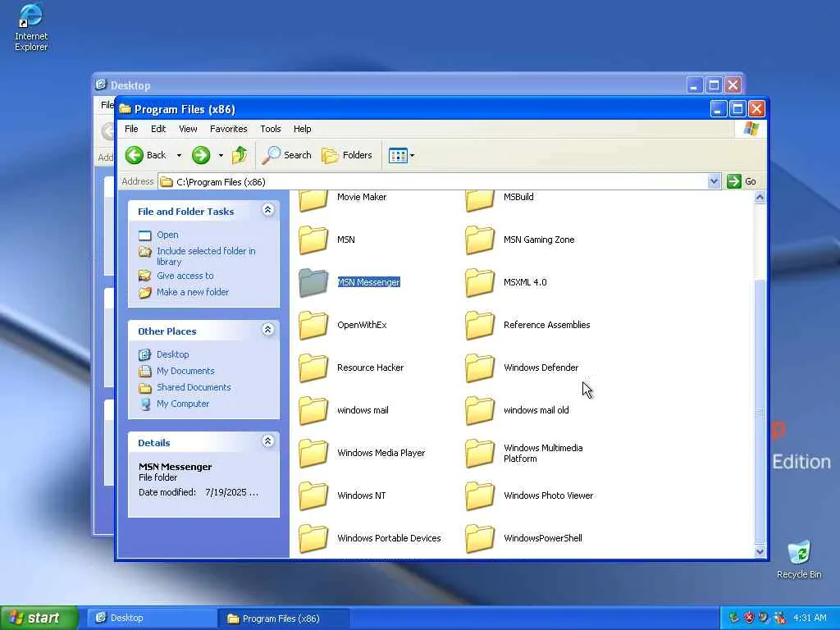Open the View menu
Viewport: 840px width, 630px height.
coord(188,129)
